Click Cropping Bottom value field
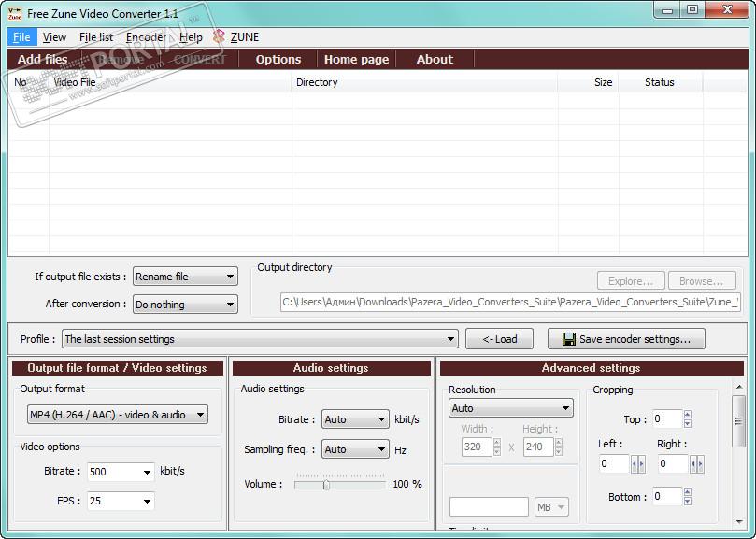This screenshot has height=539, width=756. 668,497
